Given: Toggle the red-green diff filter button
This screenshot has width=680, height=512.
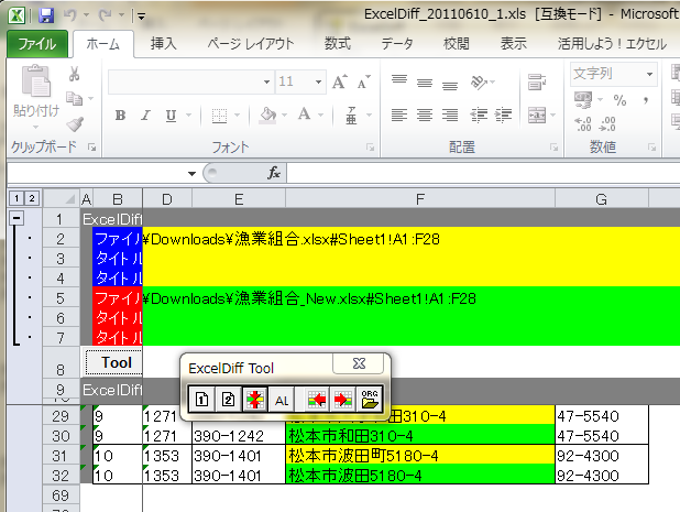Looking at the screenshot, I should [x=255, y=399].
